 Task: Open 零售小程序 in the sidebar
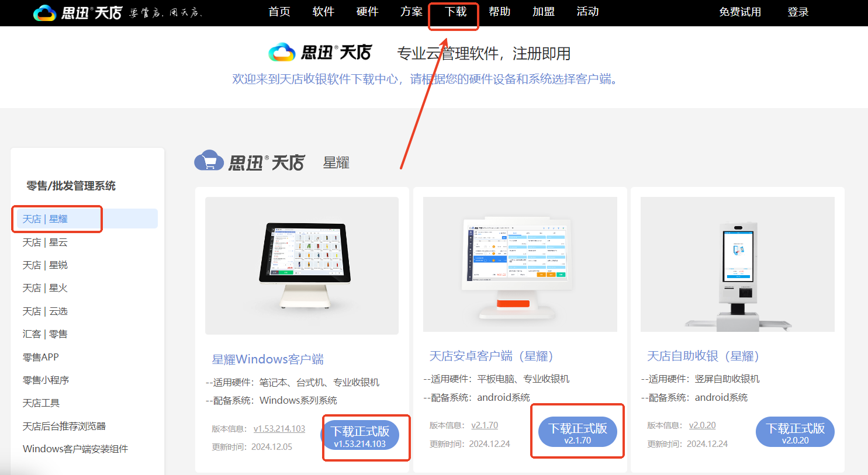pyautogui.click(x=46, y=380)
